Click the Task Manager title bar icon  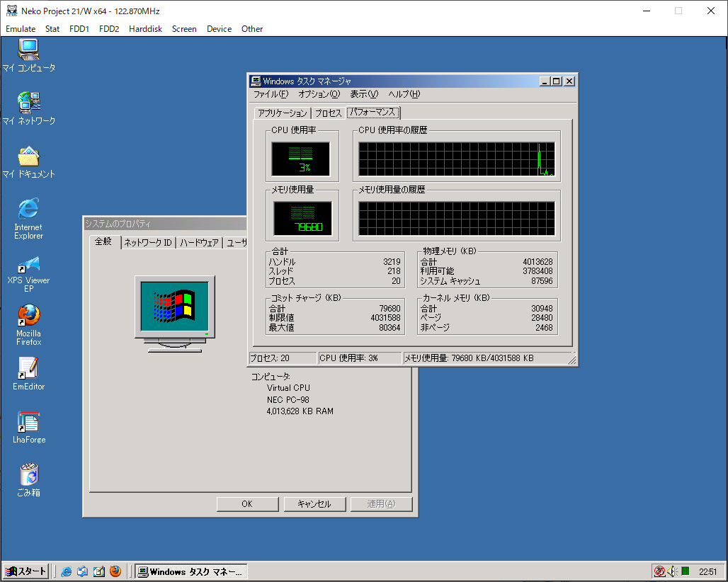[x=256, y=81]
